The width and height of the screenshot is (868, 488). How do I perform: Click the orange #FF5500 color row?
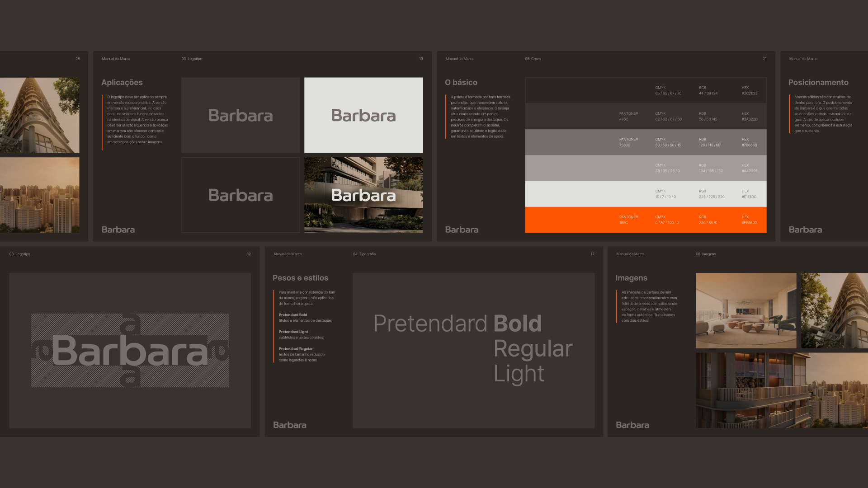click(x=646, y=220)
